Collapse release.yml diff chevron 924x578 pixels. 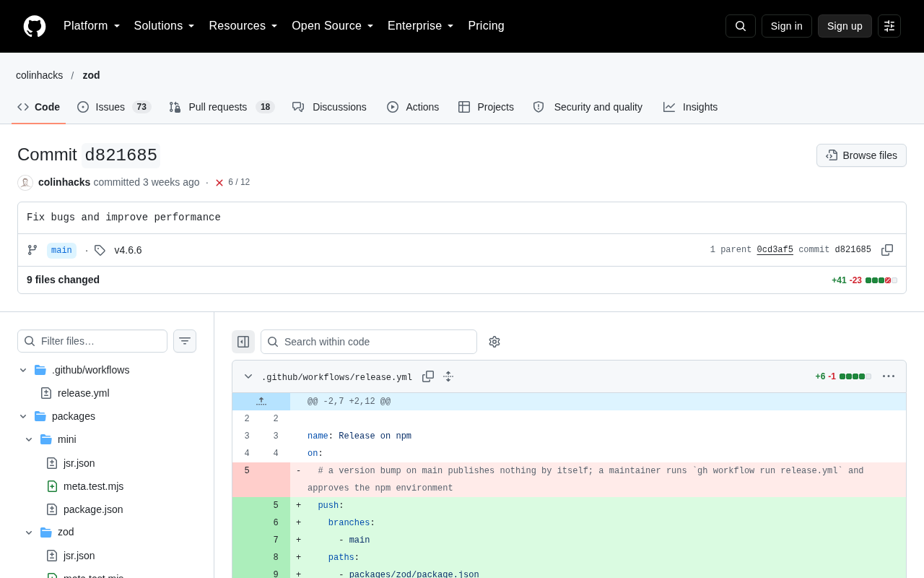pyautogui.click(x=248, y=376)
